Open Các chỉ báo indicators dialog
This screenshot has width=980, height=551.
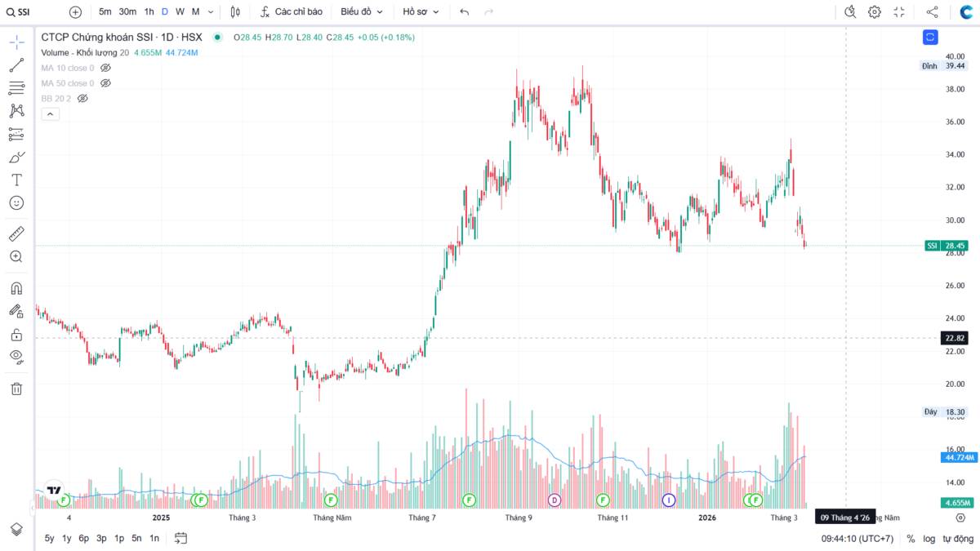point(291,12)
